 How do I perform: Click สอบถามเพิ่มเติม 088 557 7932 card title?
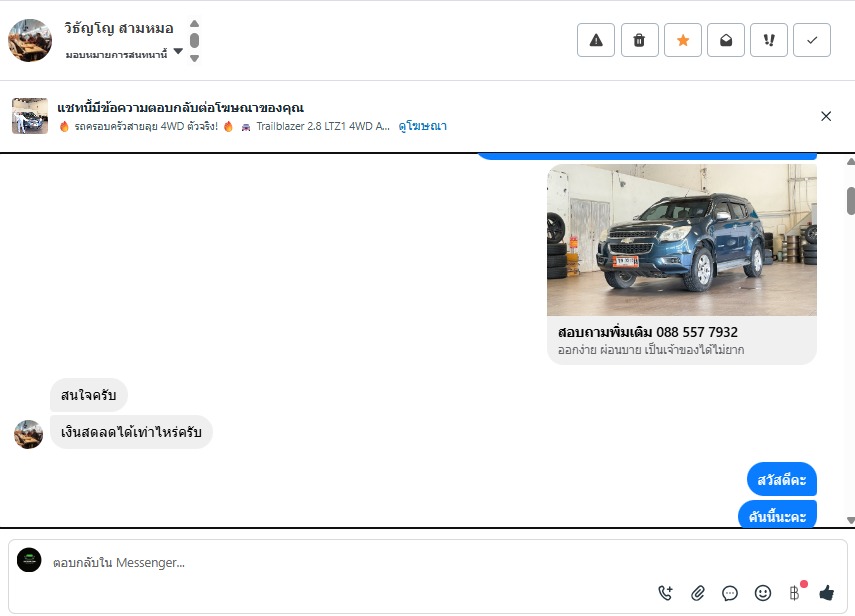(x=647, y=332)
